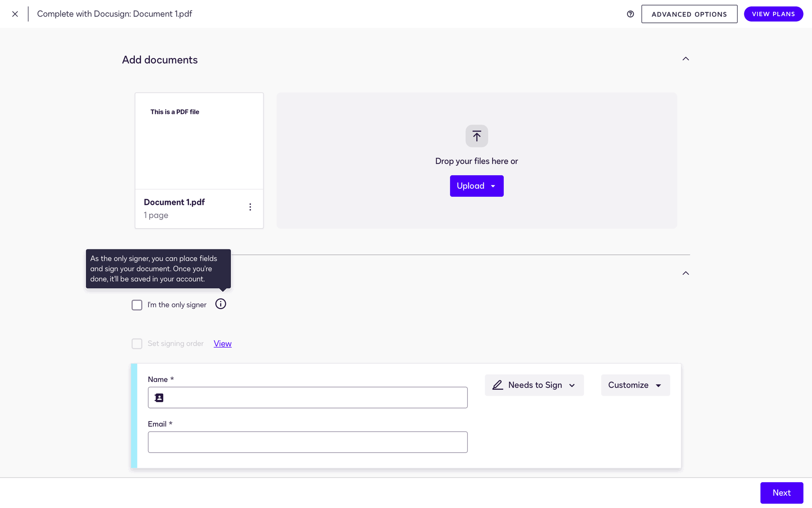812x508 pixels.
Task: Click the info icon beside only signer
Action: tap(221, 304)
